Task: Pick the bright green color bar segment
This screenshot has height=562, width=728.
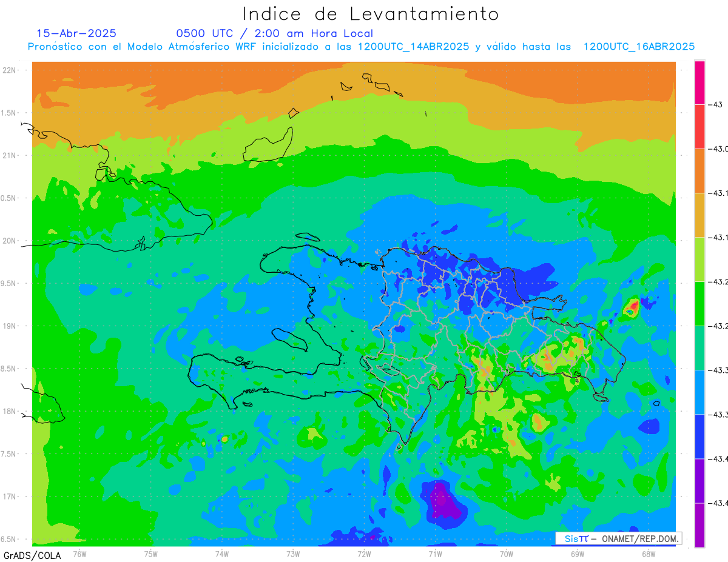Action: click(699, 304)
